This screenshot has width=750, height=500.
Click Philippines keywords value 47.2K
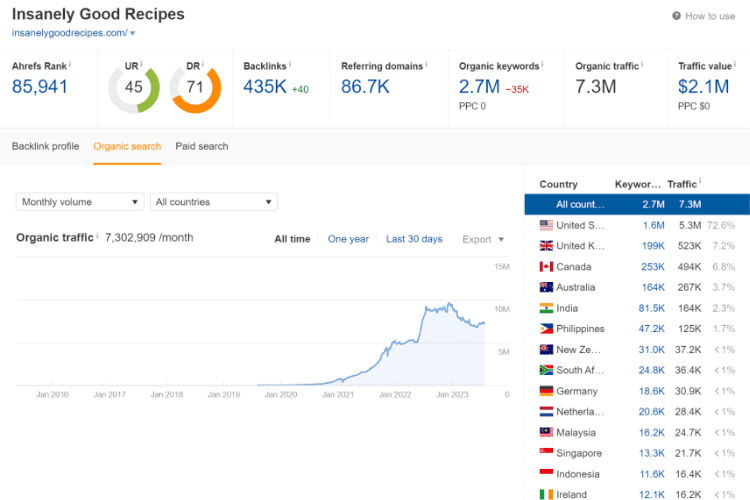(x=651, y=329)
